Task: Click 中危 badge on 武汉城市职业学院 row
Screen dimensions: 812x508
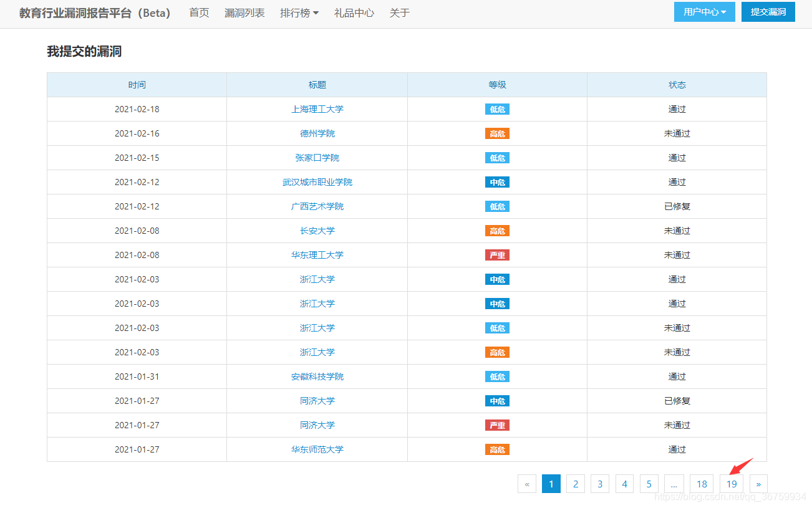Action: pyautogui.click(x=497, y=182)
